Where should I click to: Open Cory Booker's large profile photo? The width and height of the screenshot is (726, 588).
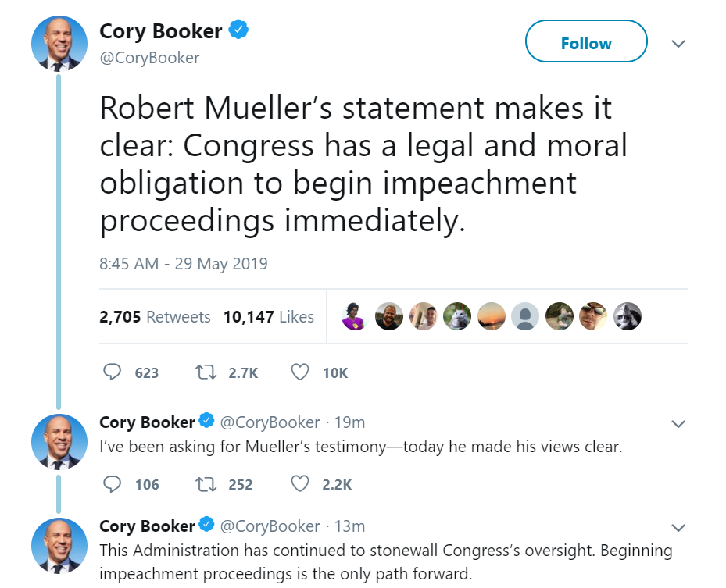point(59,43)
